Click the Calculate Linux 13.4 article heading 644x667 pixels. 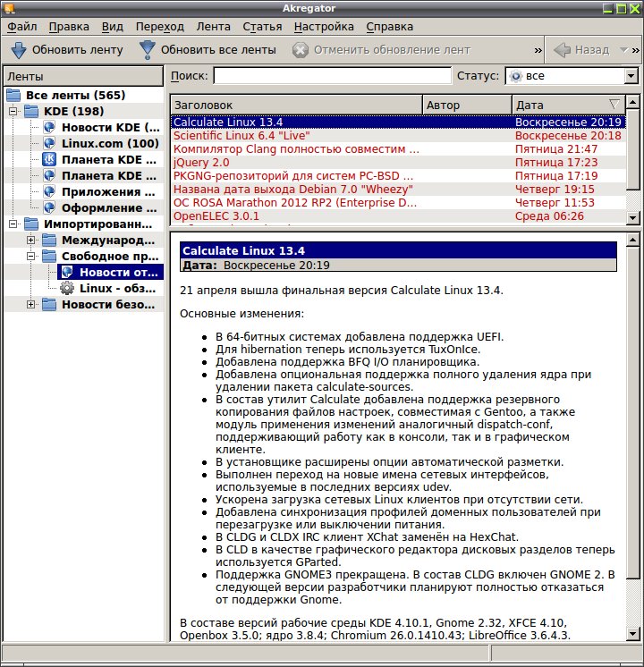[243, 250]
